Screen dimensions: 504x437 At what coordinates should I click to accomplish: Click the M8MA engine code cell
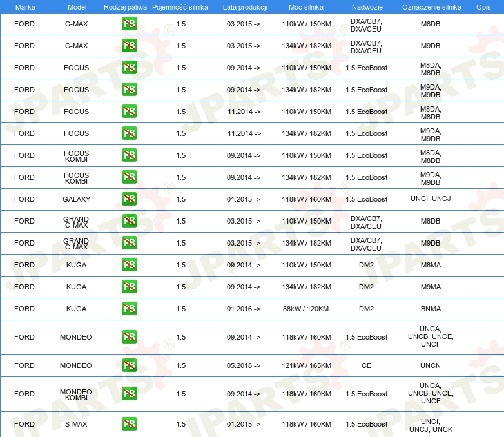[431, 265]
